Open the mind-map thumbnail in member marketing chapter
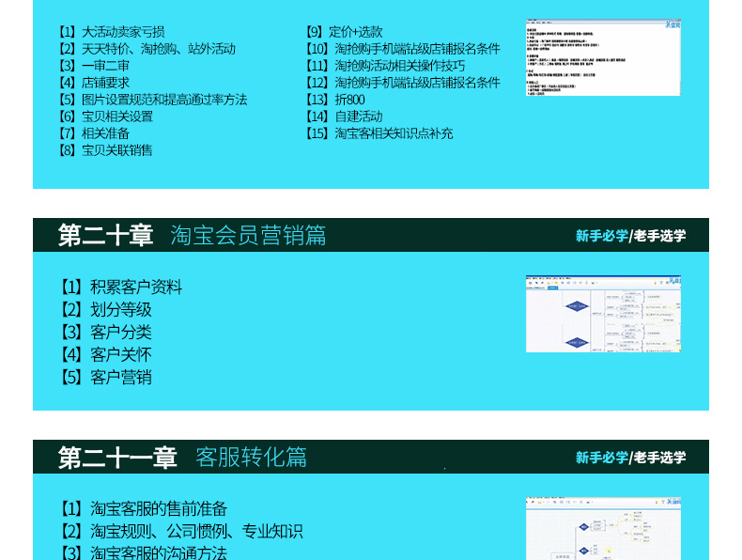 [x=603, y=314]
